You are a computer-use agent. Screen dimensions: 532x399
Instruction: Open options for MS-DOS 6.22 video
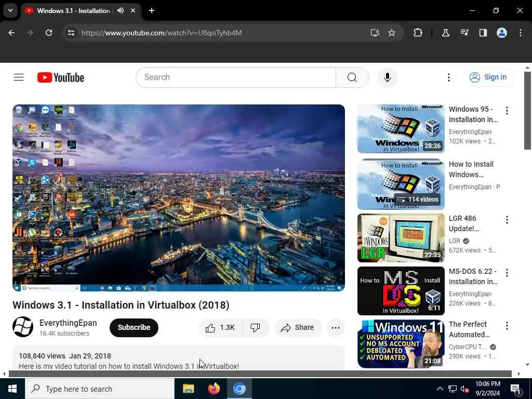click(507, 273)
